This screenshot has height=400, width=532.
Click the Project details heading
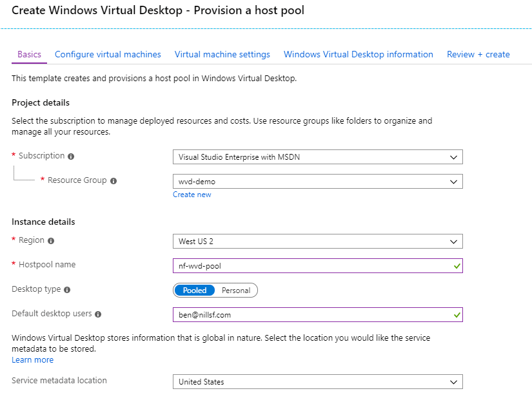(41, 102)
